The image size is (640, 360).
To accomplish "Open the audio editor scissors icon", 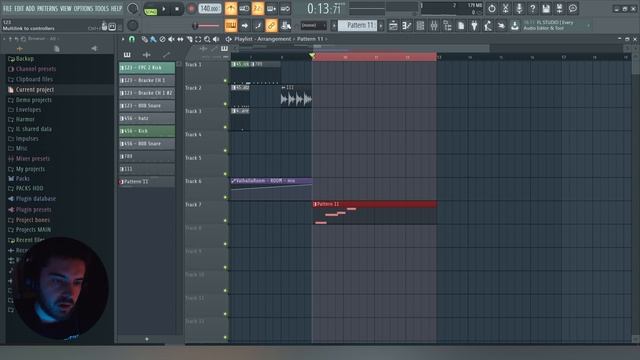I will pyautogui.click(x=505, y=9).
